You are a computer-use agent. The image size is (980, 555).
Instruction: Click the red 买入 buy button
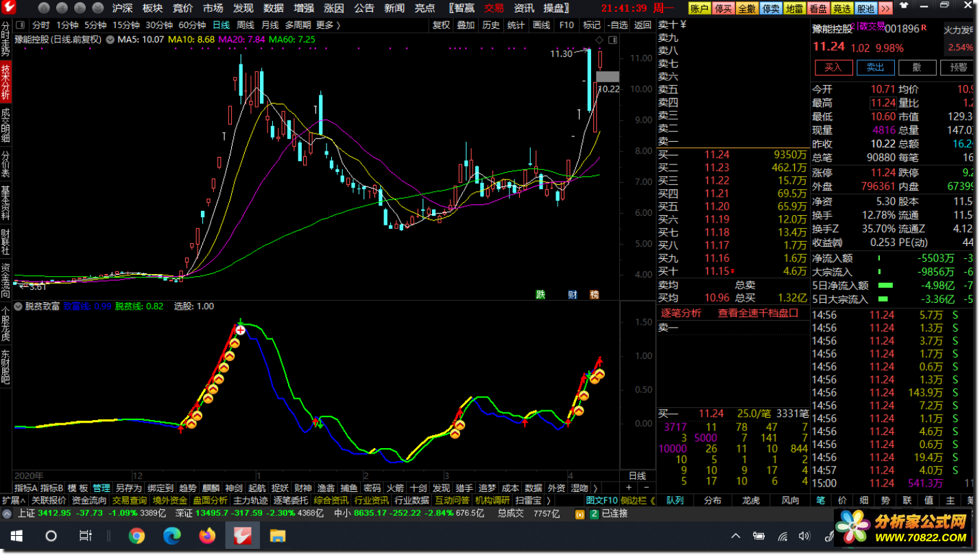tap(833, 67)
